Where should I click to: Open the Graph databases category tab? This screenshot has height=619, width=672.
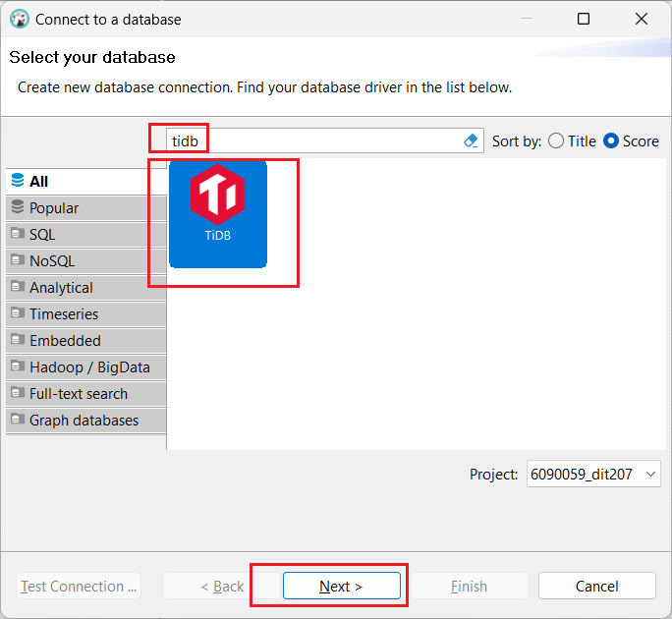click(x=86, y=421)
